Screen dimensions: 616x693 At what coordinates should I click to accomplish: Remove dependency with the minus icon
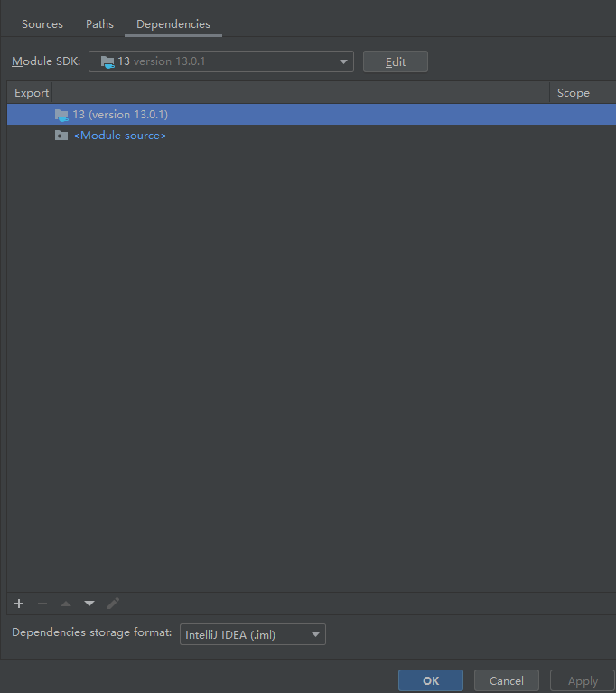click(x=42, y=604)
